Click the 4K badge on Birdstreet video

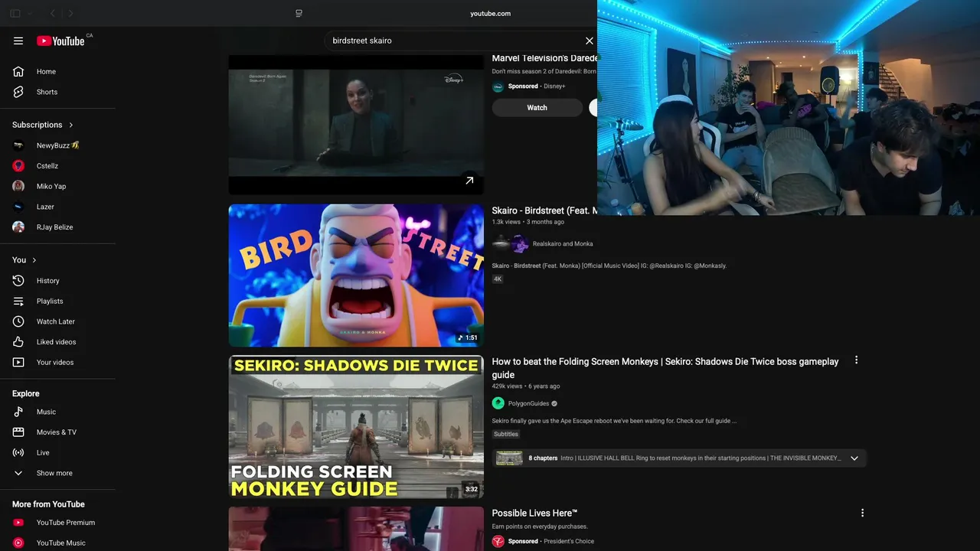pyautogui.click(x=498, y=279)
